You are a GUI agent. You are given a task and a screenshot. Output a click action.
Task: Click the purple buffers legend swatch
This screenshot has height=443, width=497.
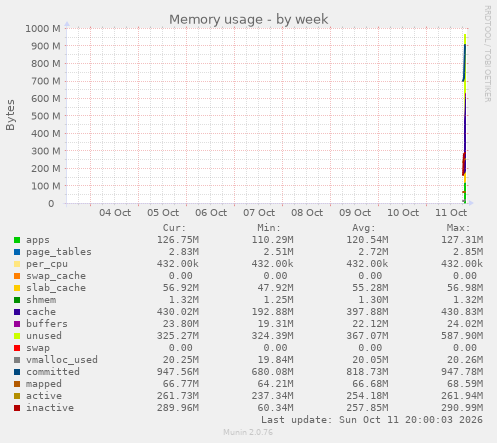click(17, 324)
